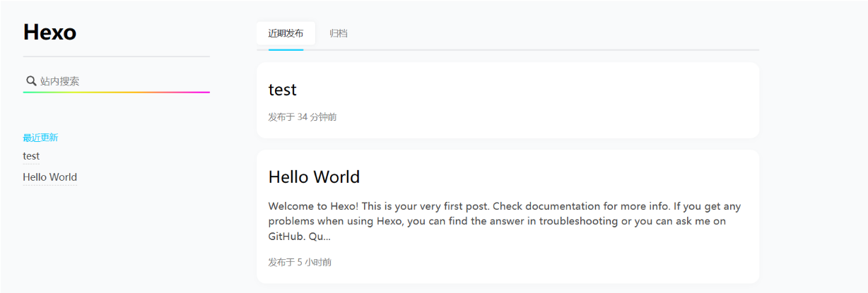Viewport: 868px width, 293px height.
Task: Open the Hello World post title in main list
Action: point(314,177)
